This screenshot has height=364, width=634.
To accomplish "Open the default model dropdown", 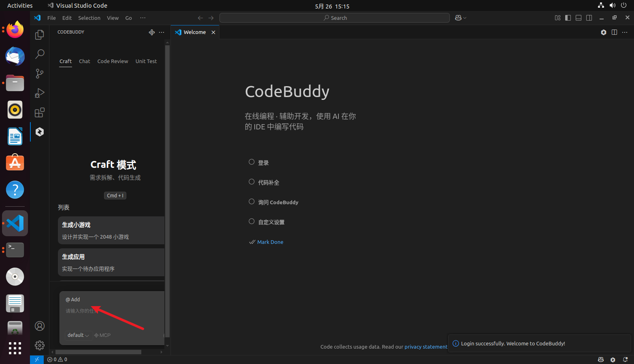I will click(x=78, y=335).
